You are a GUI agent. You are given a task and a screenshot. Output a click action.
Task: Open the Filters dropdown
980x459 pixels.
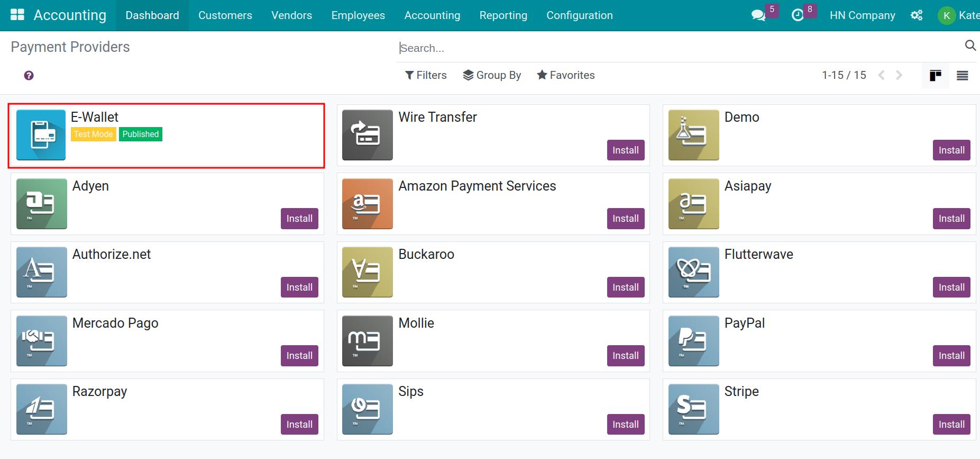pos(426,75)
